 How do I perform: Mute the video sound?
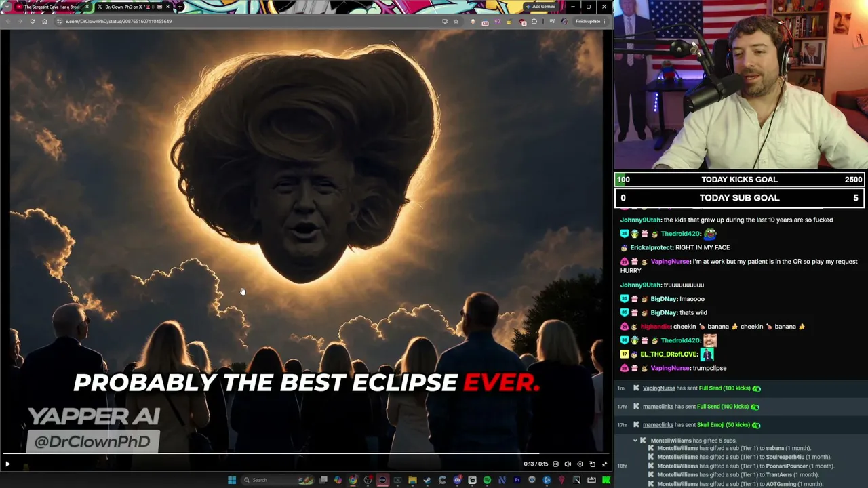[x=568, y=464]
